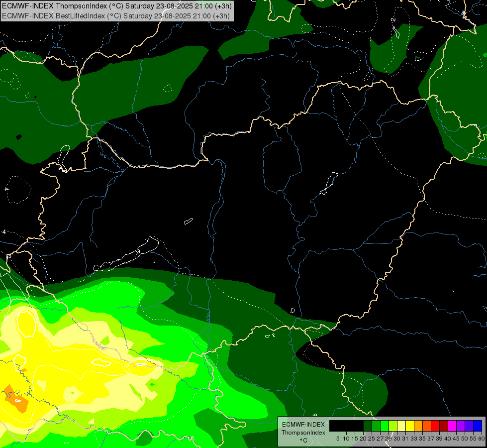Click the legend unit "°C"
Screen dimensions: 487x448
point(303,441)
